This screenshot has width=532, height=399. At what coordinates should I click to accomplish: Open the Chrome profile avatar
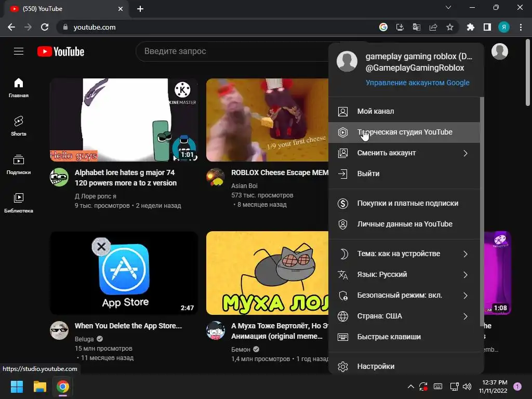click(x=504, y=27)
